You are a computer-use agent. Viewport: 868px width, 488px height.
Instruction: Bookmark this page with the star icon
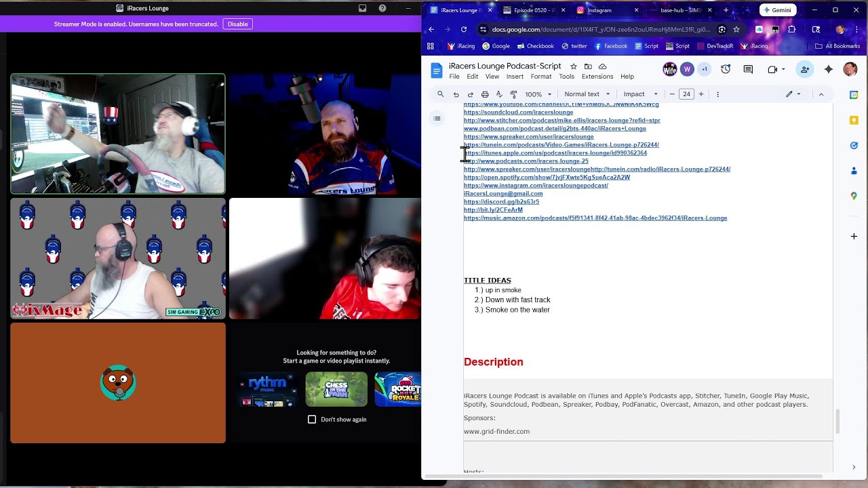coord(736,29)
